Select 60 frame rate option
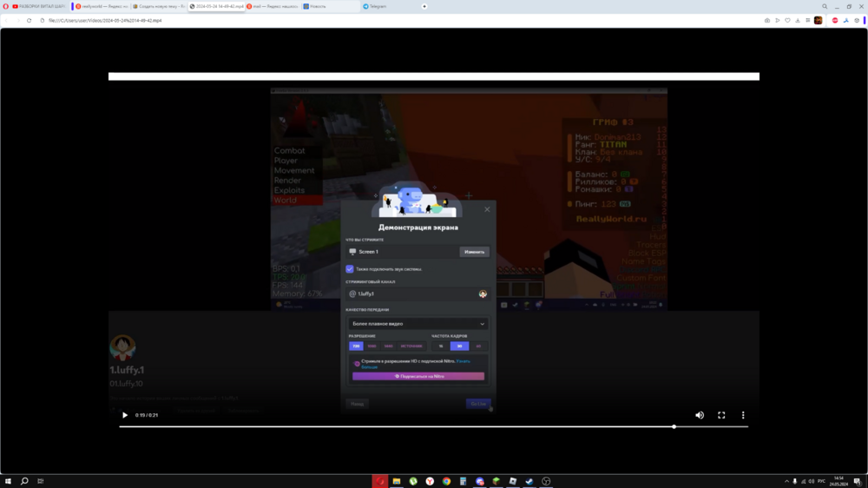This screenshot has height=488, width=868. tap(478, 346)
